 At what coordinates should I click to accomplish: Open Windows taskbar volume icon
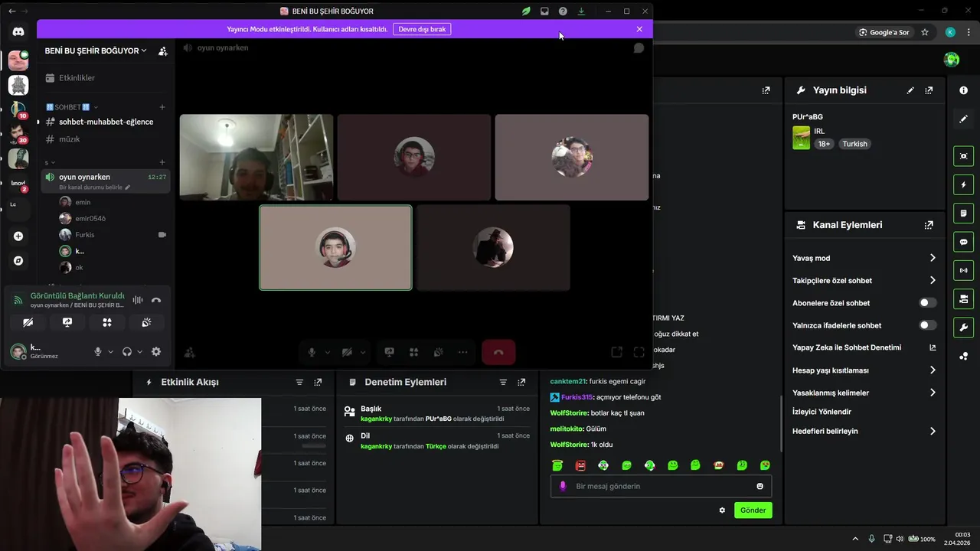click(x=900, y=539)
